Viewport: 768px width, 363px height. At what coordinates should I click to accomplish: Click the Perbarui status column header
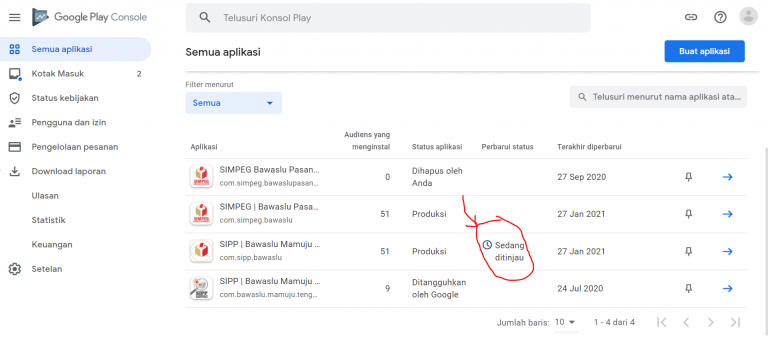coord(507,147)
